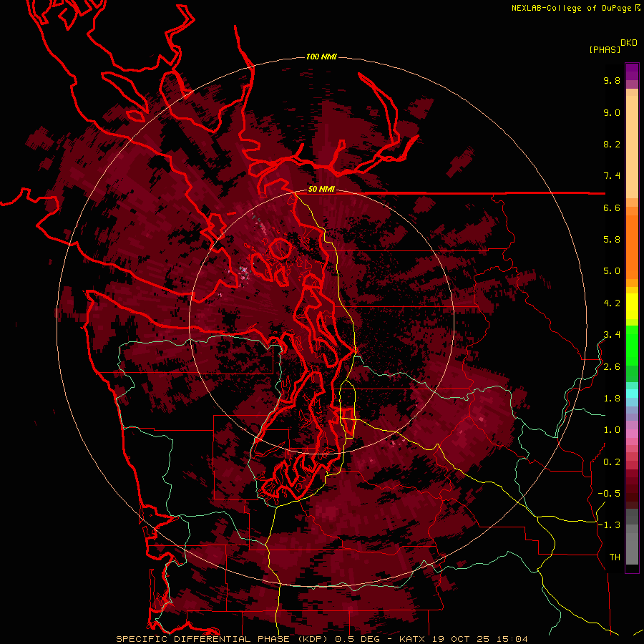Image resolution: width=644 pixels, height=644 pixels.
Task: Click the 9.8 value on the color scale
Action: (x=612, y=80)
